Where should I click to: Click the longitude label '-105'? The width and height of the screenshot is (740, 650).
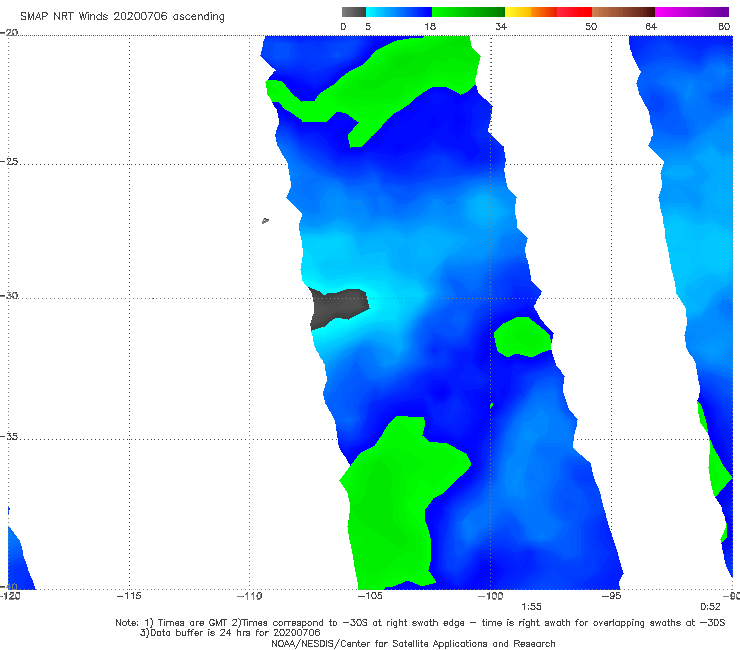(x=370, y=596)
